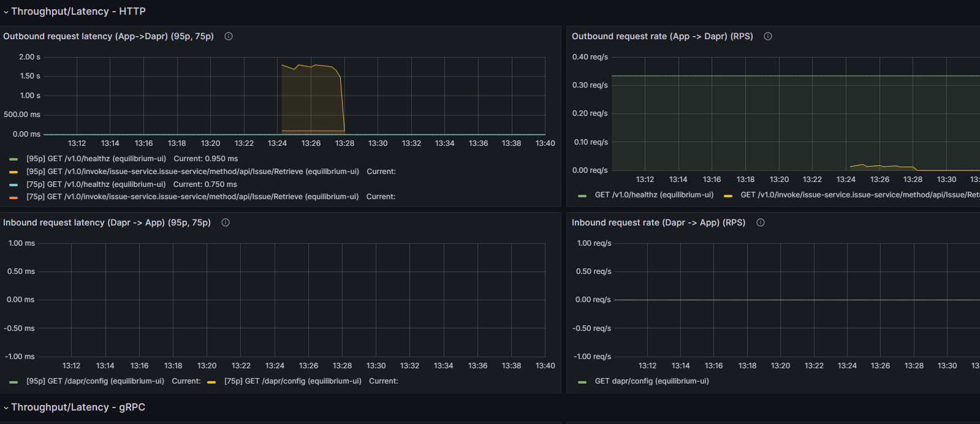Open Inbound request rate (Dapr -> App) panel title

[x=659, y=222]
